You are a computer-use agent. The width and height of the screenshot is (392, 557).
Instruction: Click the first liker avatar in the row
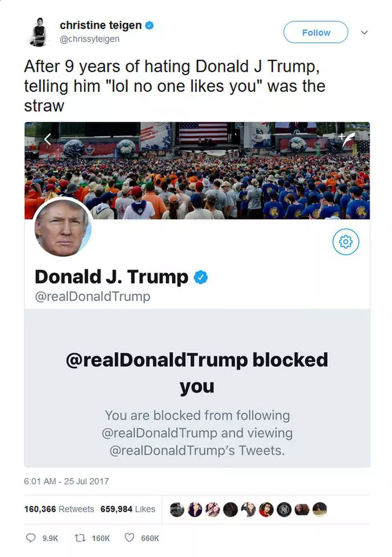(177, 510)
